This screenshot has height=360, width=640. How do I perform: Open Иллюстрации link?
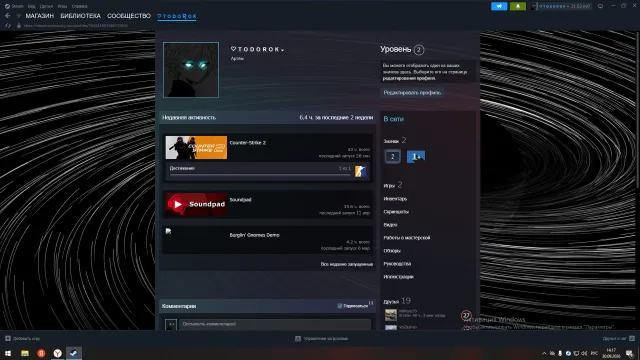pos(398,277)
